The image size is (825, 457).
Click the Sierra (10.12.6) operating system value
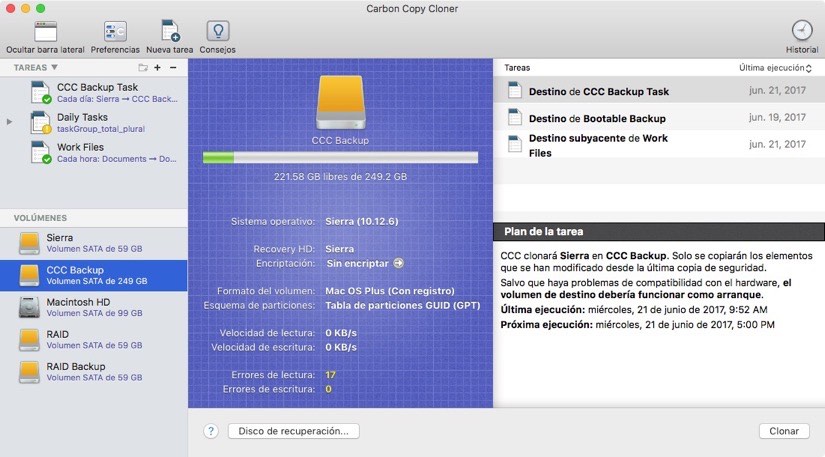(362, 221)
